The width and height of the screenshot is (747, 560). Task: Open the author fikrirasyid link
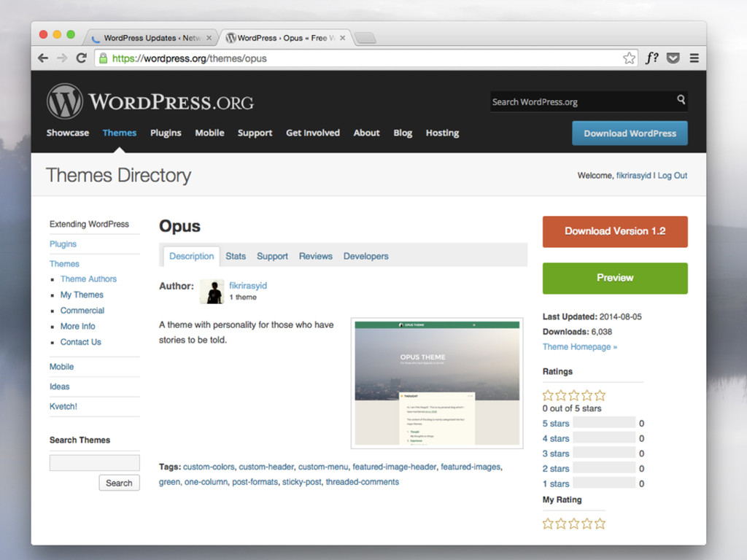click(x=248, y=286)
